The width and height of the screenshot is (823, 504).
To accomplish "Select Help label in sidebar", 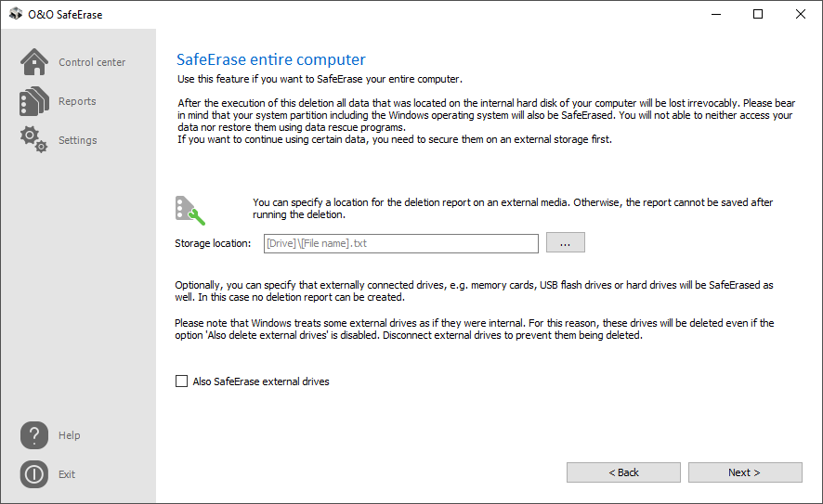I will (70, 435).
